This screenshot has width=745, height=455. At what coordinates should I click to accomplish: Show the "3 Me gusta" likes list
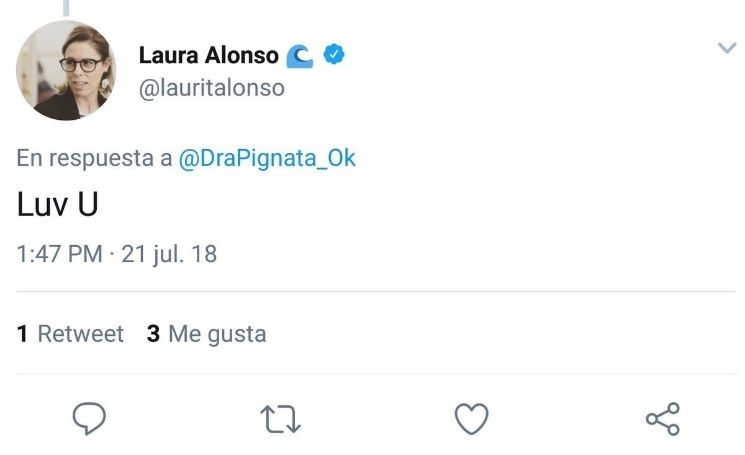pyautogui.click(x=207, y=333)
